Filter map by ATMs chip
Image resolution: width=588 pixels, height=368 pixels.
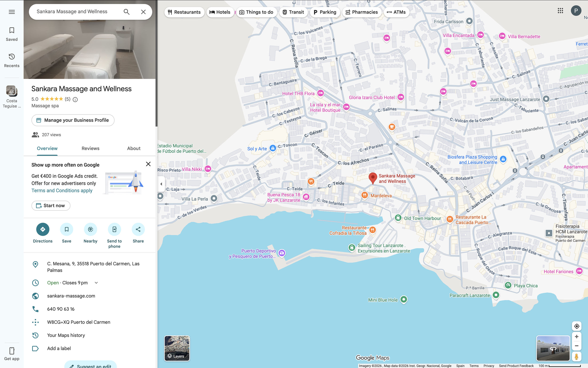[397, 12]
